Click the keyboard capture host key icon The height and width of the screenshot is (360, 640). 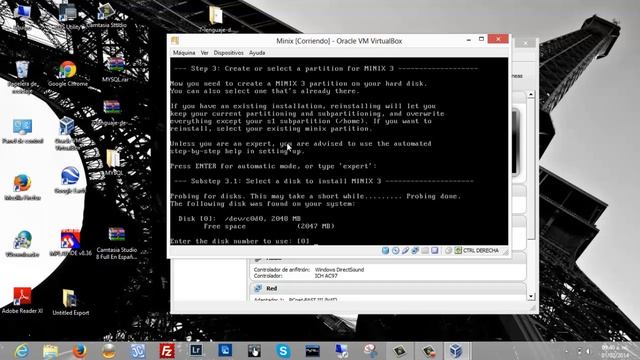point(458,251)
